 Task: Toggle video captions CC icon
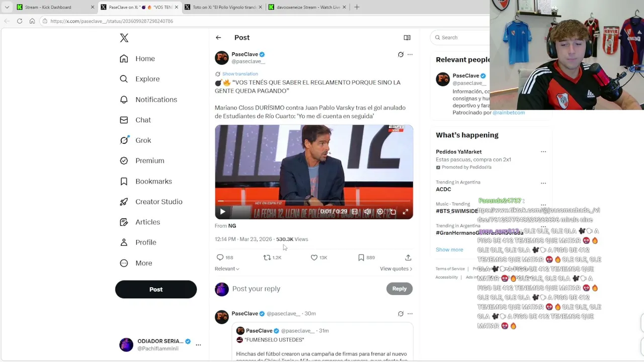(355, 212)
